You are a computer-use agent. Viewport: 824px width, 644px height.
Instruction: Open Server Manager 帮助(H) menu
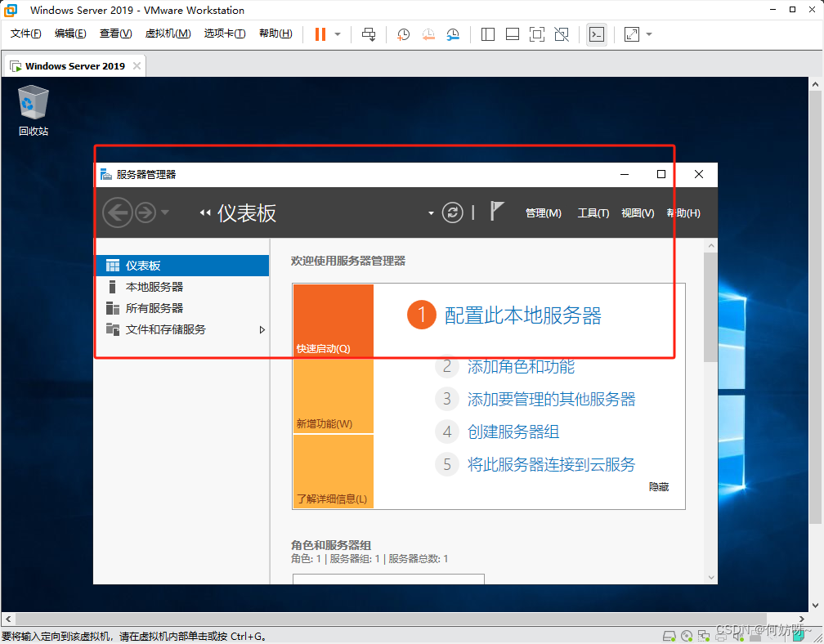click(683, 213)
